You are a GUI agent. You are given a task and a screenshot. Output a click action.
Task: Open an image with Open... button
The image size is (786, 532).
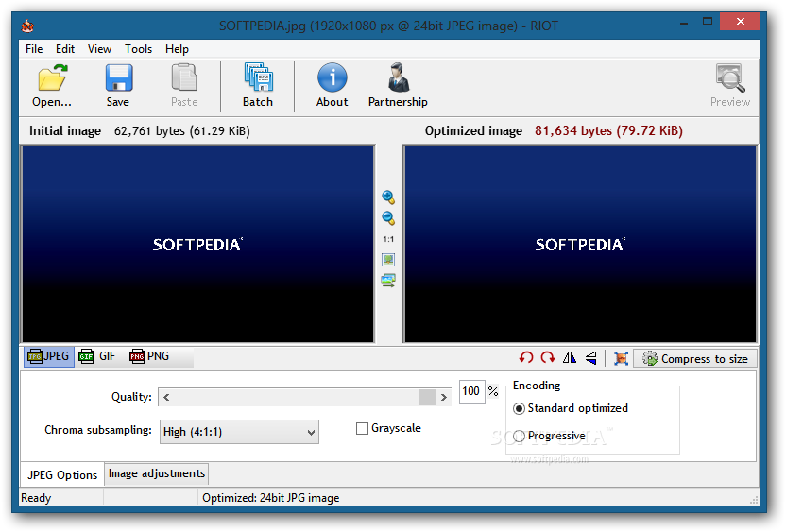(52, 85)
